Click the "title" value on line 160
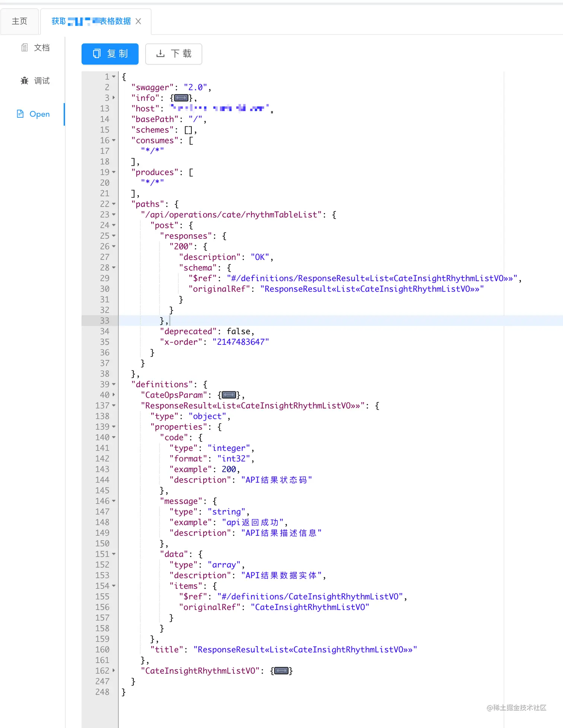The height and width of the screenshot is (728, 563). tap(305, 650)
